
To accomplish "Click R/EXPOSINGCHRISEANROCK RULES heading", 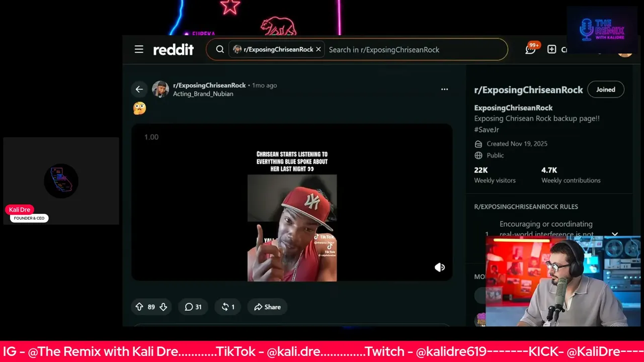I will [x=526, y=207].
